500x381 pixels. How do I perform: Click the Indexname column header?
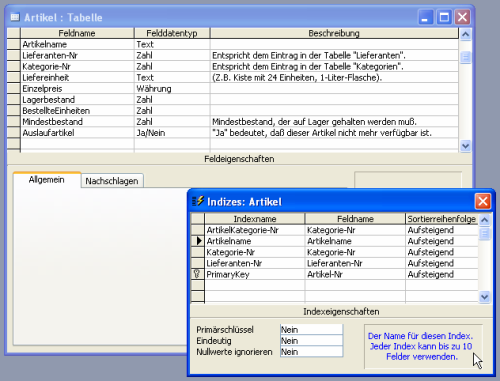point(255,219)
